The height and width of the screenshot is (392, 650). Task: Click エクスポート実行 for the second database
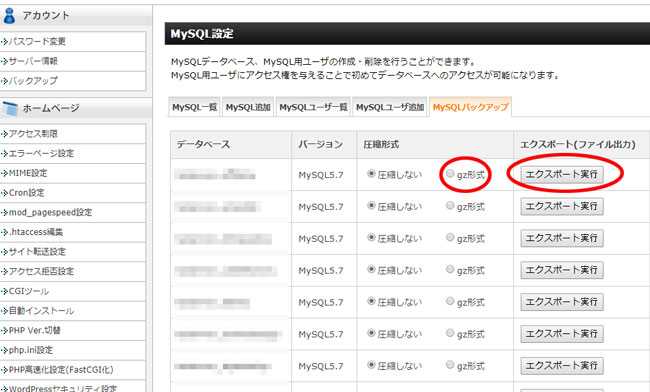[x=562, y=206]
